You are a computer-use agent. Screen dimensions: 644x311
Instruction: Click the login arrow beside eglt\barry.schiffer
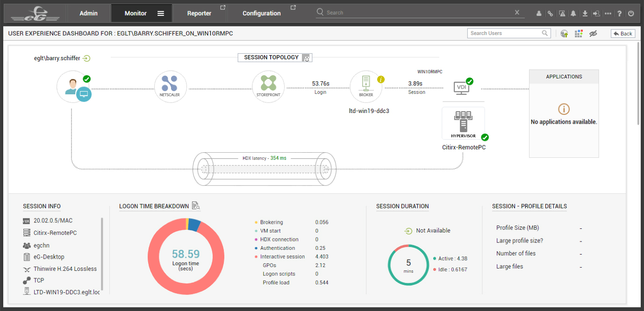click(86, 58)
